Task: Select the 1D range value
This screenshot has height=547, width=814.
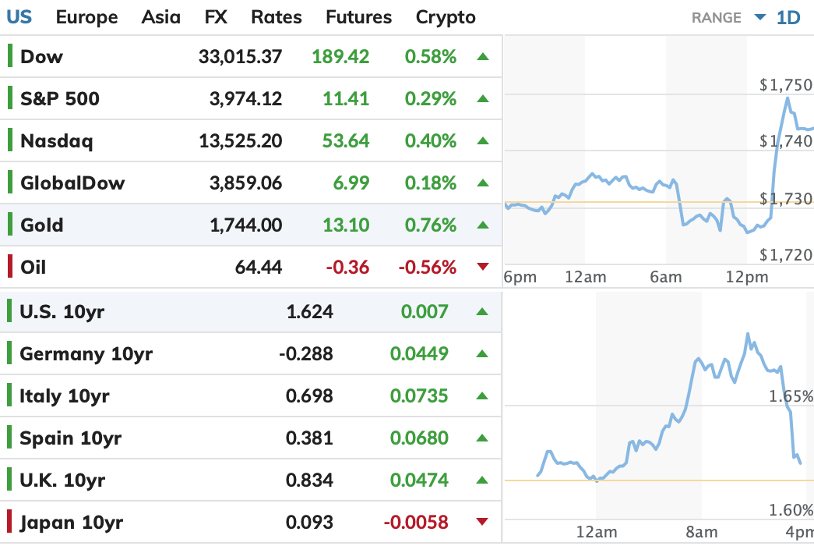Action: point(789,17)
